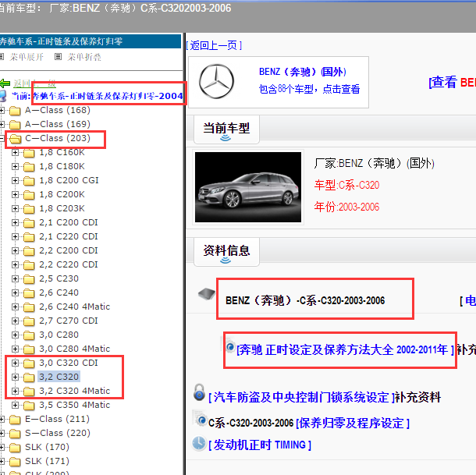The width and height of the screenshot is (476, 475).
Task: Open the 保养归零及程序设定 link
Action: (x=353, y=423)
